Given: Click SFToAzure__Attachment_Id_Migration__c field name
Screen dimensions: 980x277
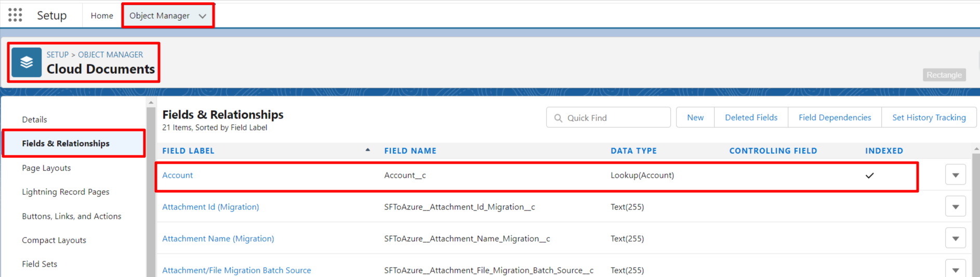Looking at the screenshot, I should (x=459, y=207).
